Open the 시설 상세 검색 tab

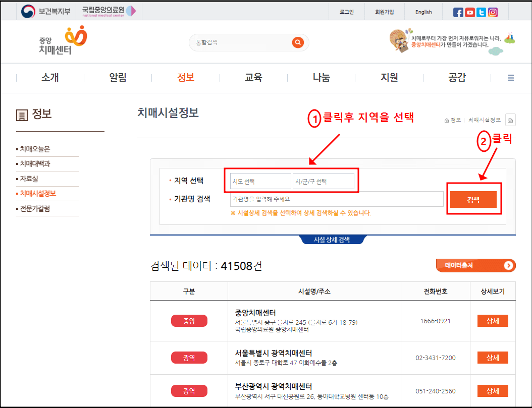[x=333, y=240]
